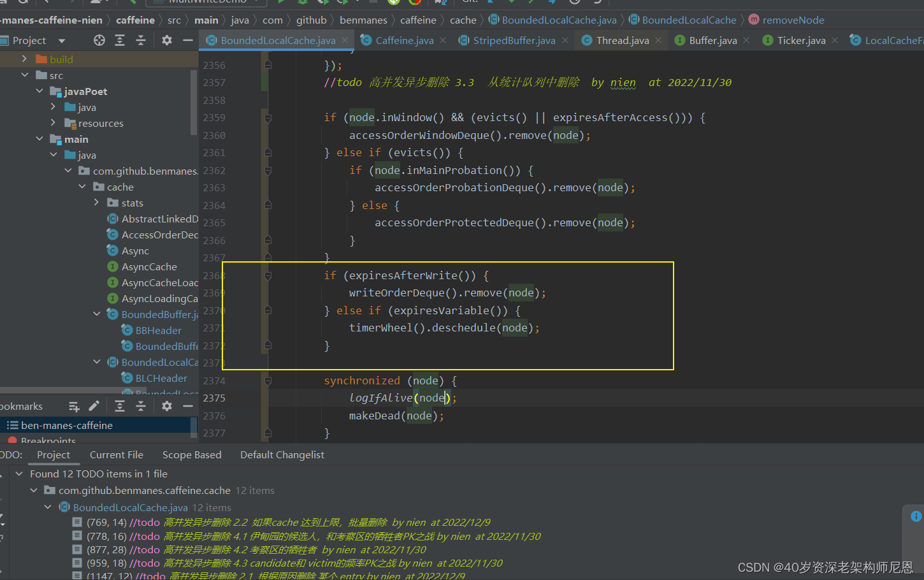Screen dimensions: 924x580
Task: Collapse the main folder node
Action: (x=39, y=139)
